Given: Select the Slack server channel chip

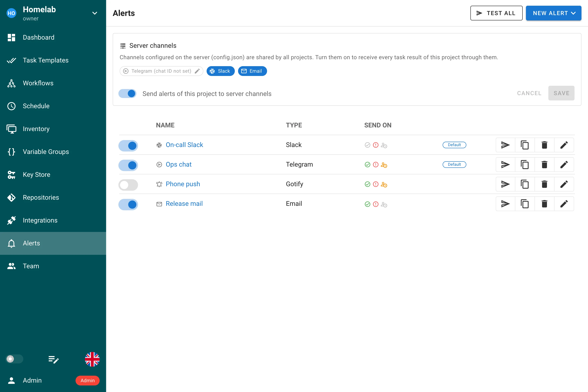Looking at the screenshot, I should coord(220,71).
